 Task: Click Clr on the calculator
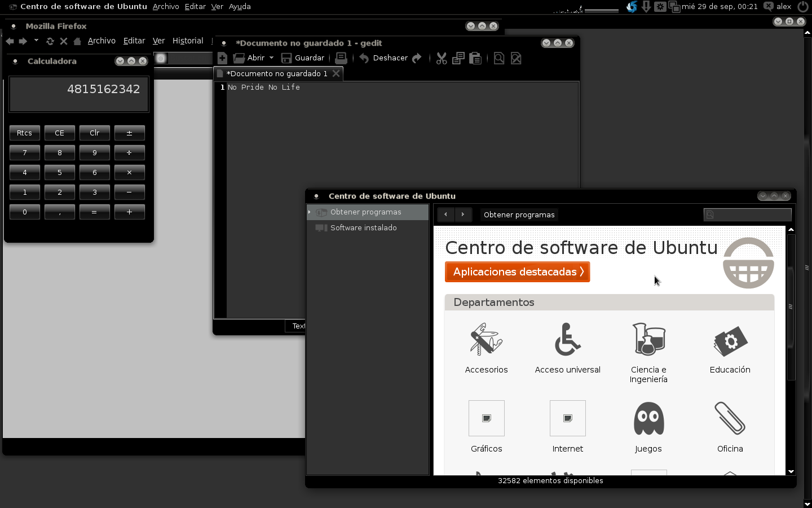tap(95, 133)
